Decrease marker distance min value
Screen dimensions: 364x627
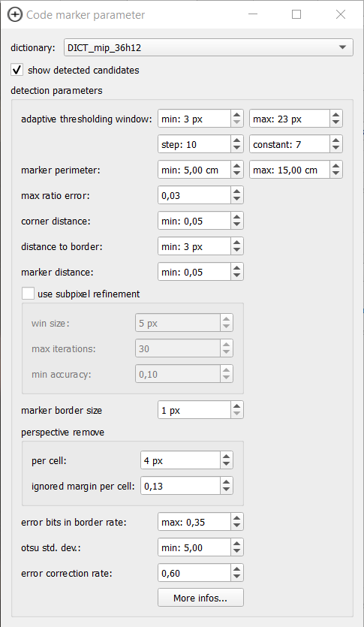click(237, 277)
